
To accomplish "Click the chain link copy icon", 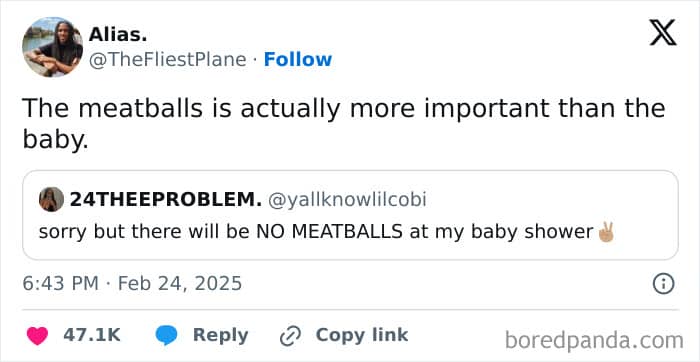I will click(289, 336).
